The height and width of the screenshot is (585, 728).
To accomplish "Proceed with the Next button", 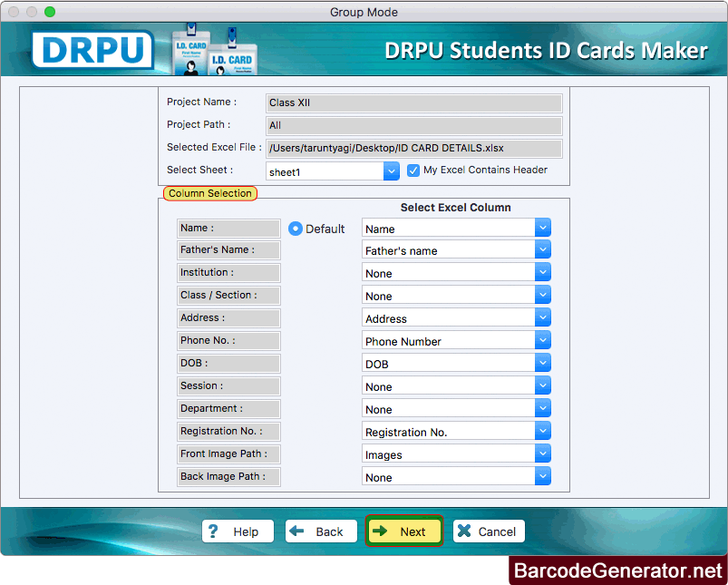I will tap(404, 531).
